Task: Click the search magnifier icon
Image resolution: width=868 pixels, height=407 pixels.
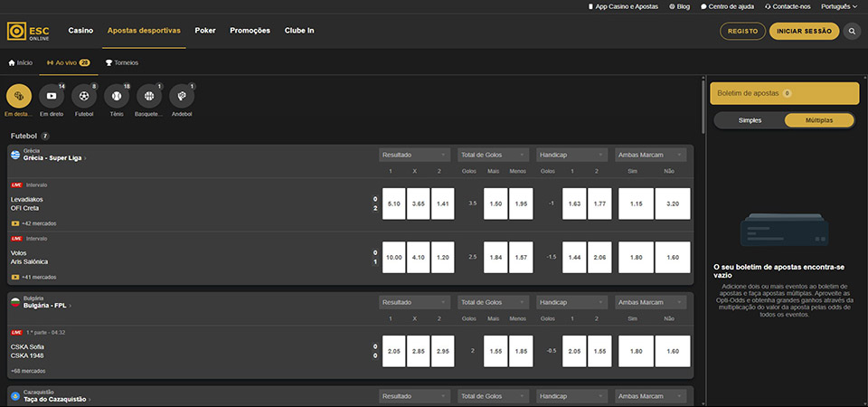Action: 852,32
